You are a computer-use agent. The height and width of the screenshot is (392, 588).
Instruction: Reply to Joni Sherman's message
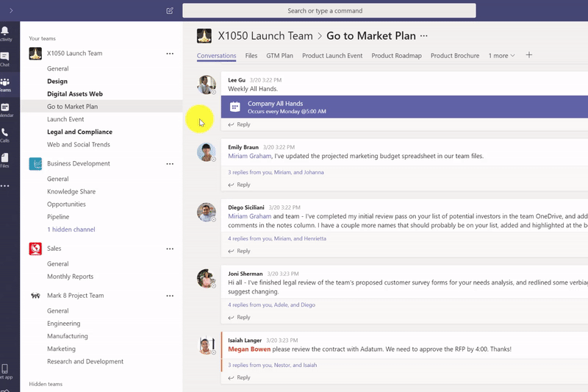[240, 318]
